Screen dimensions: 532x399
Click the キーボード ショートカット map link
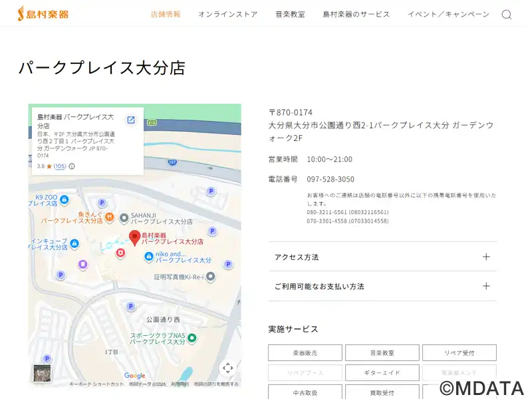click(x=96, y=384)
